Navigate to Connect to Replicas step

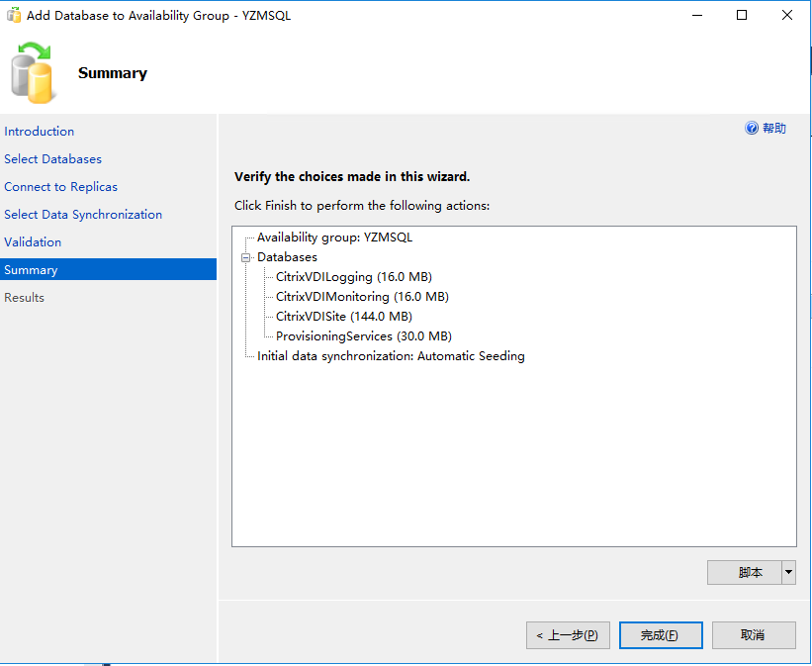point(60,187)
